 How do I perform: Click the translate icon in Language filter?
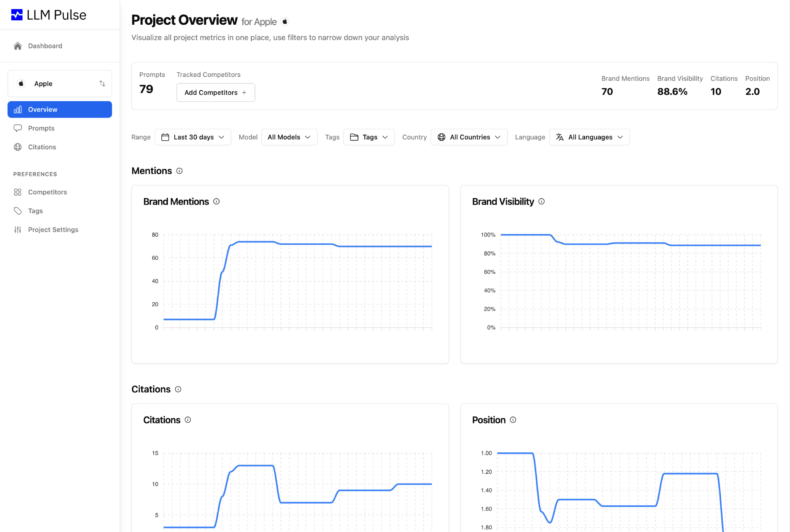(560, 137)
